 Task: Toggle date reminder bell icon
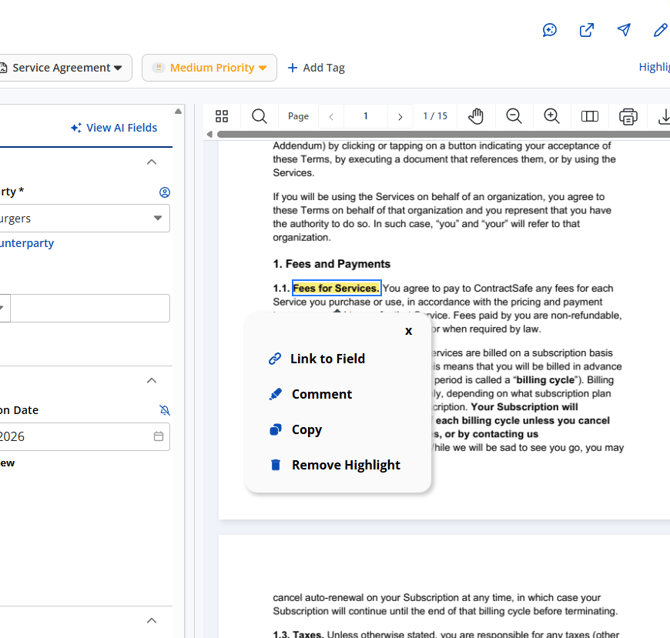coord(165,410)
